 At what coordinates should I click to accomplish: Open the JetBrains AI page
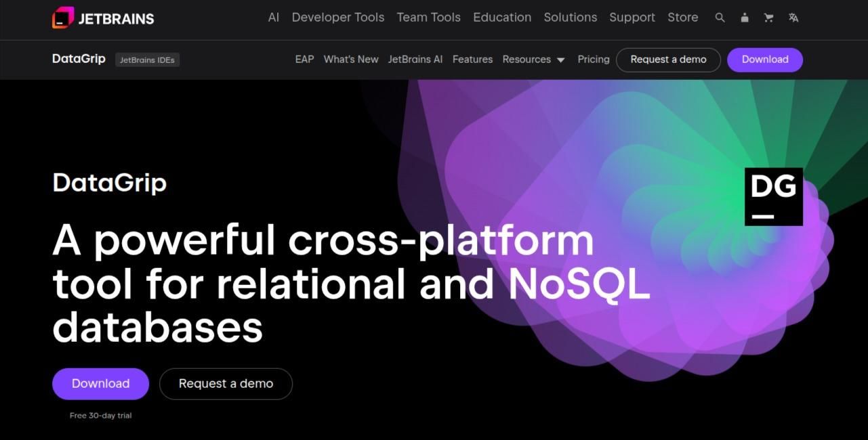point(415,60)
